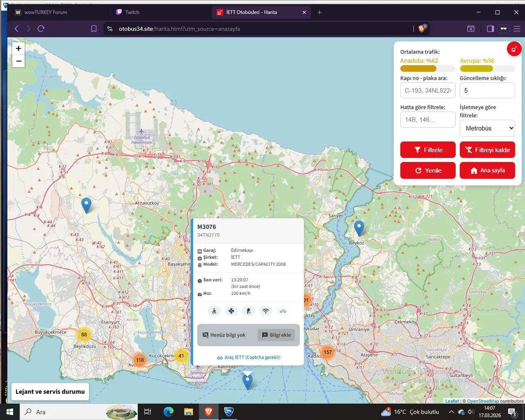The image size is (525, 420).
Task: Switch to the wowTURKEY Forum tab
Action: (46, 12)
